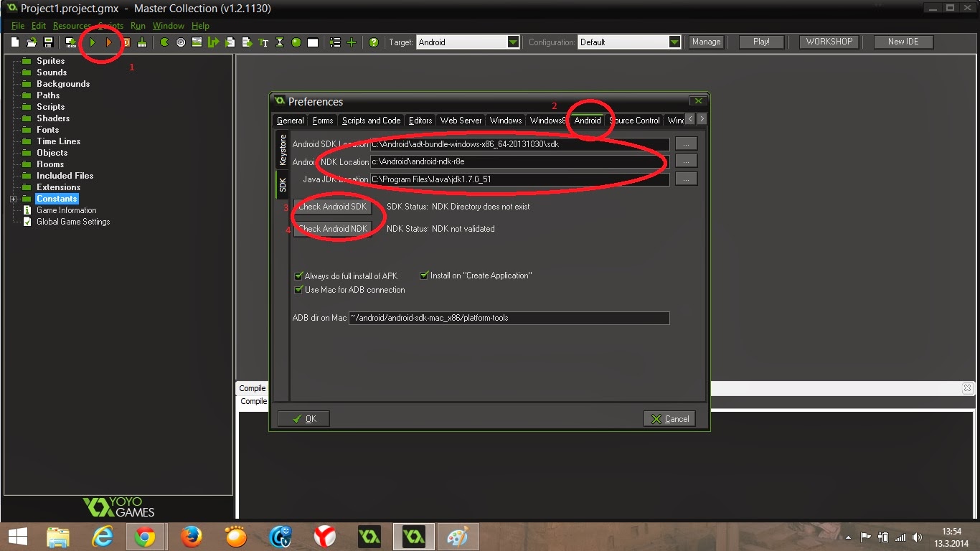Click the Check Android SDK button
The height and width of the screenshot is (551, 980).
[x=333, y=207]
